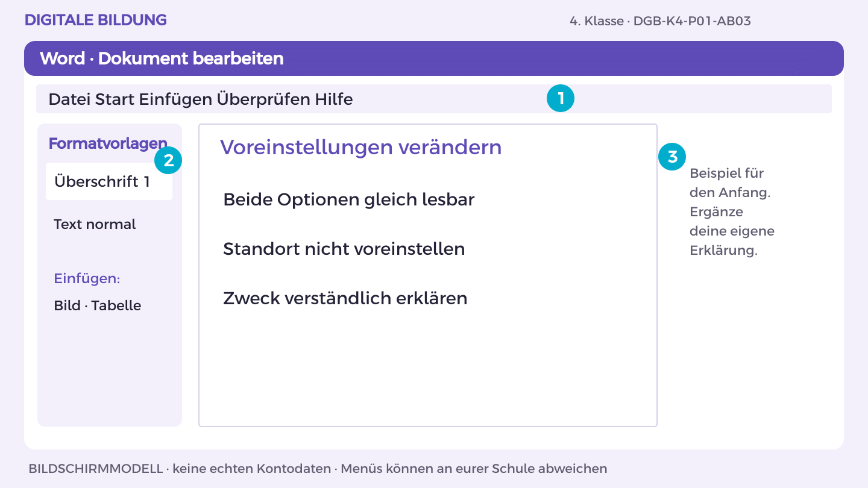Click the line 'Standort nicht voreinstellen'

pyautogui.click(x=344, y=249)
